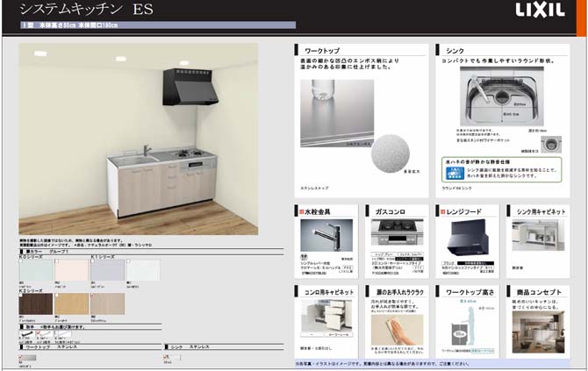Open the 水栓金具 faucet photo

(x=326, y=235)
